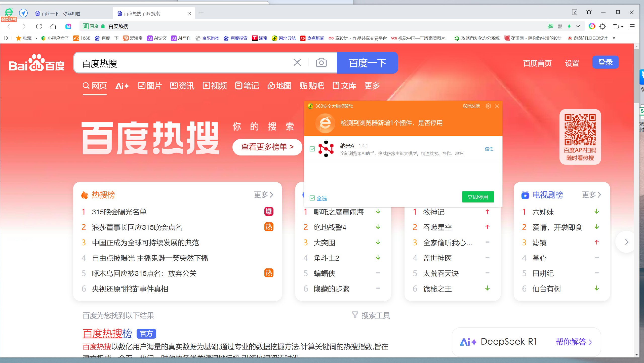Close the 360 security reminder popup
The width and height of the screenshot is (644, 363).
point(497,106)
